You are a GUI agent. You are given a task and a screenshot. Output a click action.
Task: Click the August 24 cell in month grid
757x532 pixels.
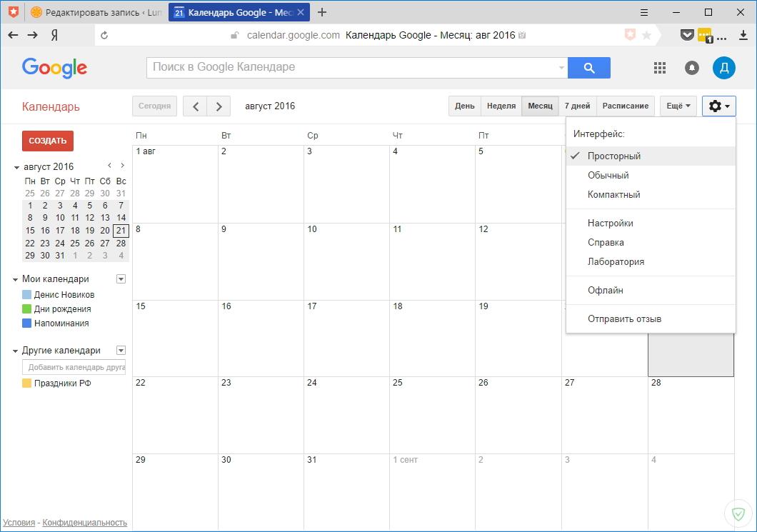346,415
